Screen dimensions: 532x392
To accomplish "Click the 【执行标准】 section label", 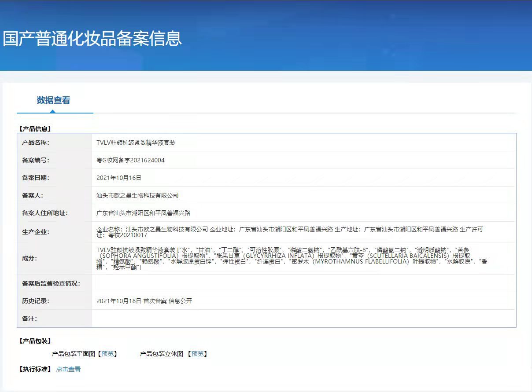I will pos(35,369).
